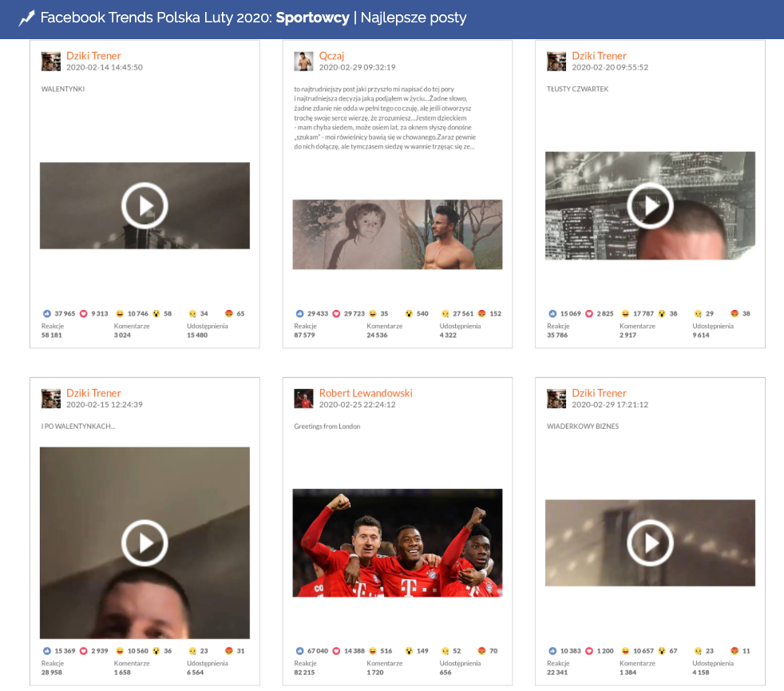Play the WALENTYNKI video
The height and width of the screenshot is (691, 784).
tap(145, 206)
